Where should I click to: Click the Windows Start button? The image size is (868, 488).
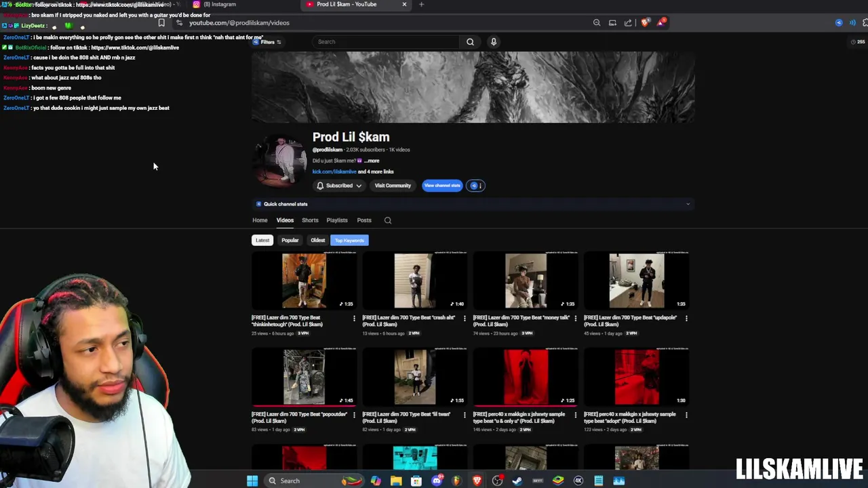pyautogui.click(x=252, y=481)
